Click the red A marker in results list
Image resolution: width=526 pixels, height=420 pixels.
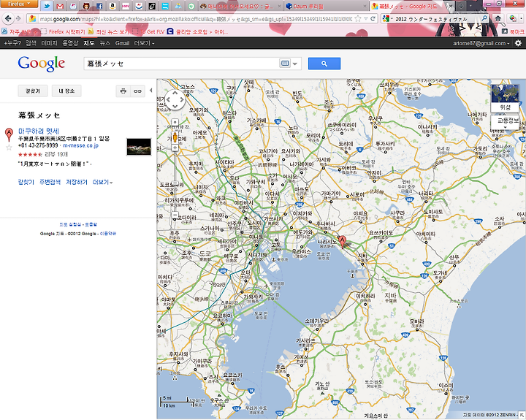pos(9,134)
